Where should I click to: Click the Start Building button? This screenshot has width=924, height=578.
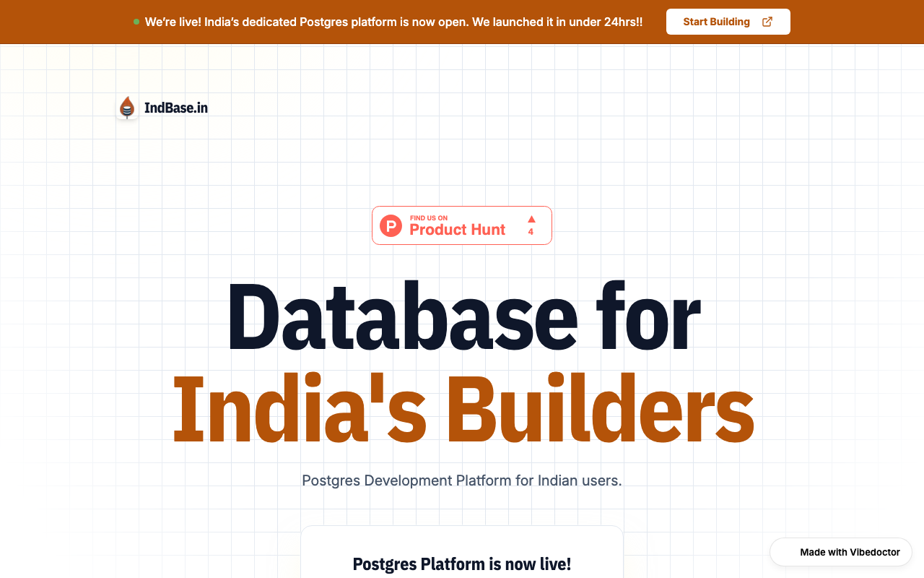point(728,22)
